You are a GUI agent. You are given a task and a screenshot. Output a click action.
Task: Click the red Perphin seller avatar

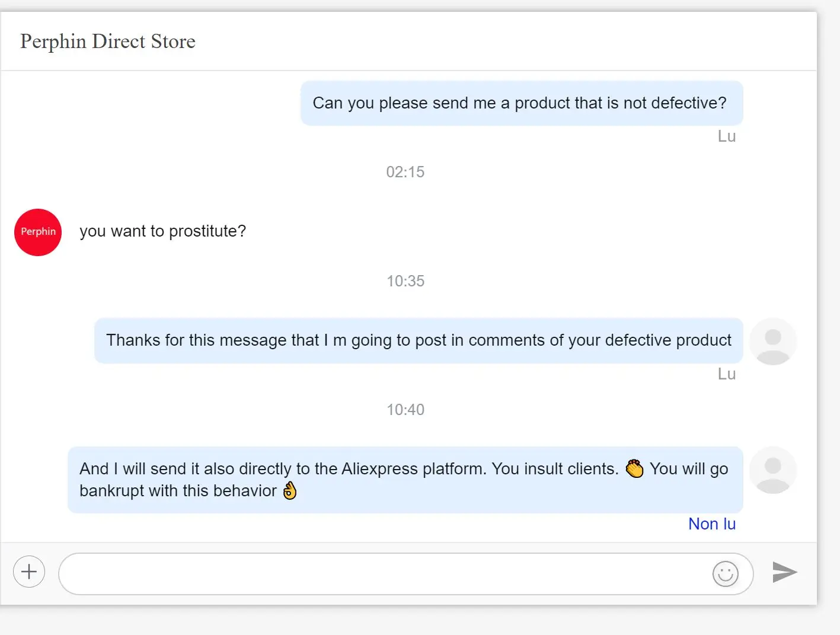38,232
